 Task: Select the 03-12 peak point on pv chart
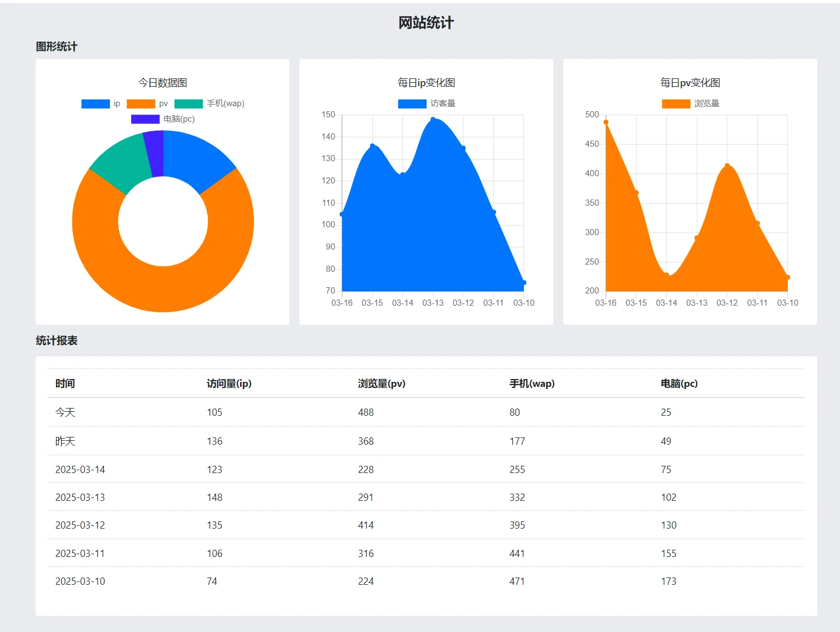(727, 166)
